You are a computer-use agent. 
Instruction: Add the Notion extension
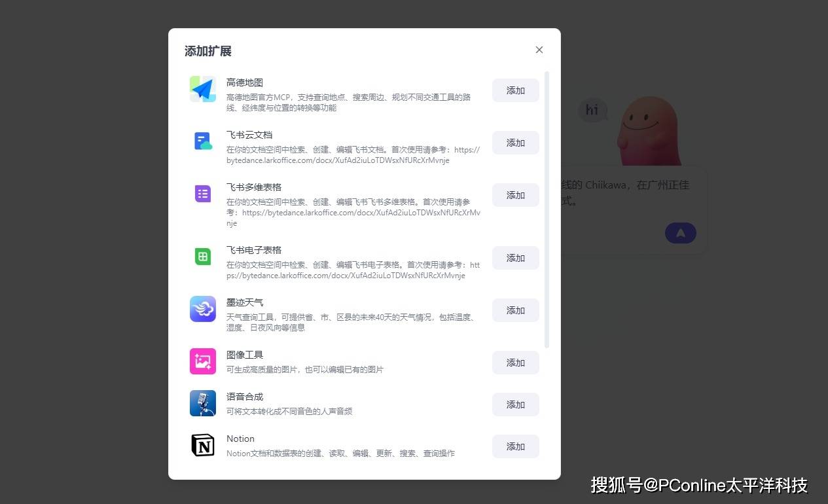pos(516,446)
